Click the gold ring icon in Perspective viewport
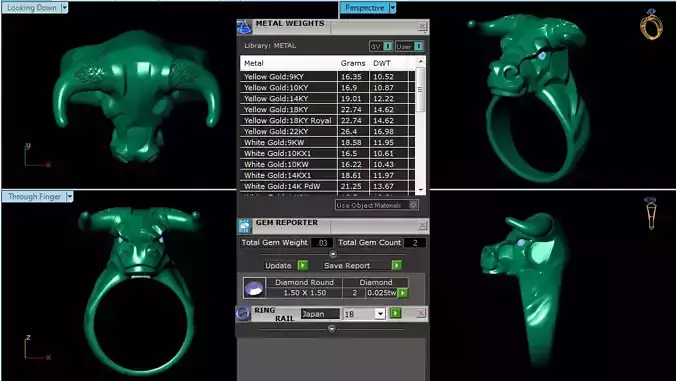The image size is (676, 381). (x=651, y=24)
